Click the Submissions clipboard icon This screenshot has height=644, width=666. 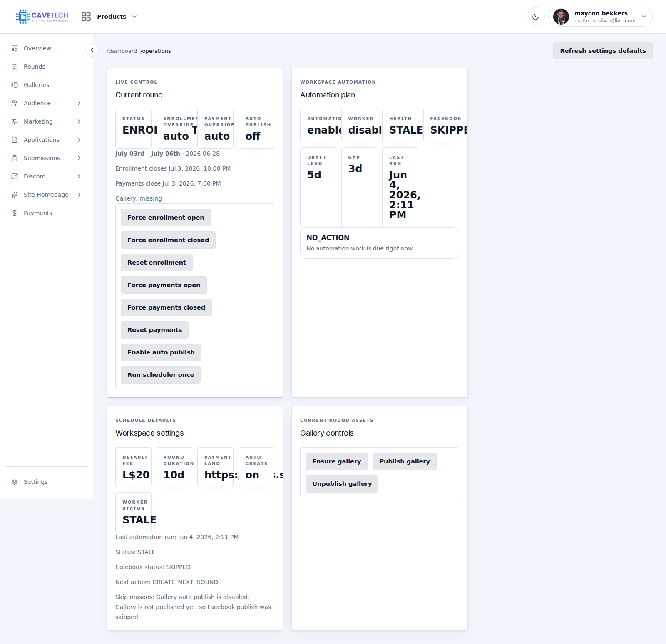(x=15, y=158)
